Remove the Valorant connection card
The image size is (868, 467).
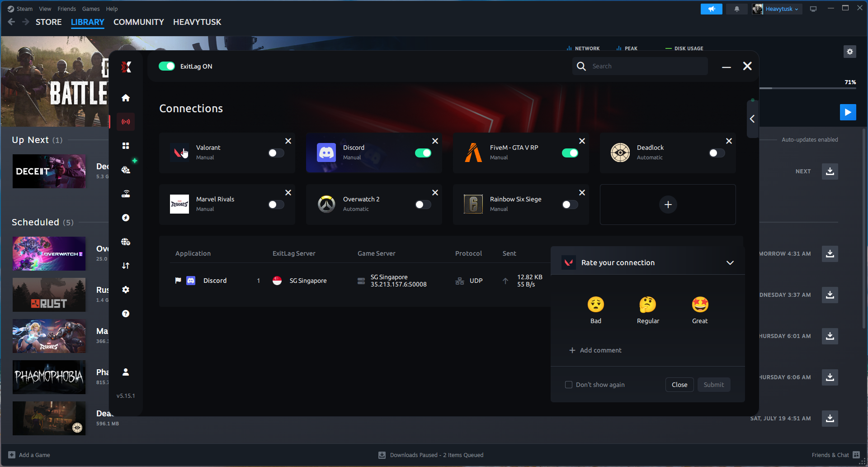click(x=288, y=141)
